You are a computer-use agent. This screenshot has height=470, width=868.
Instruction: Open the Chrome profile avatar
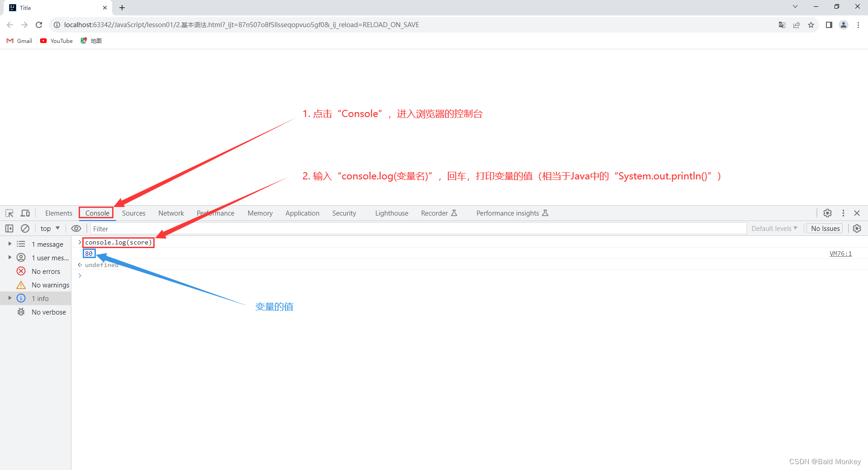844,25
